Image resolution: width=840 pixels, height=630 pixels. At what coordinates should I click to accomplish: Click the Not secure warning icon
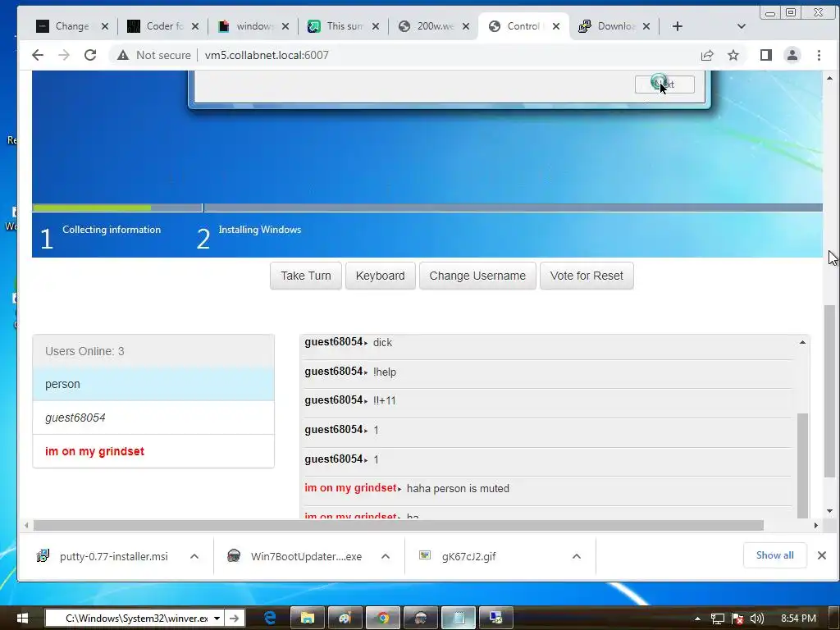click(x=123, y=55)
